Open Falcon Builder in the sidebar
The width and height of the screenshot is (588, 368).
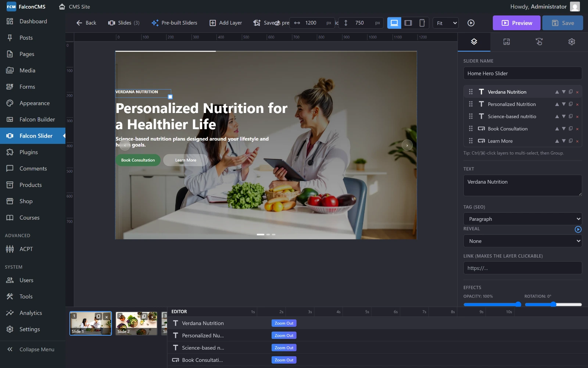click(33, 119)
